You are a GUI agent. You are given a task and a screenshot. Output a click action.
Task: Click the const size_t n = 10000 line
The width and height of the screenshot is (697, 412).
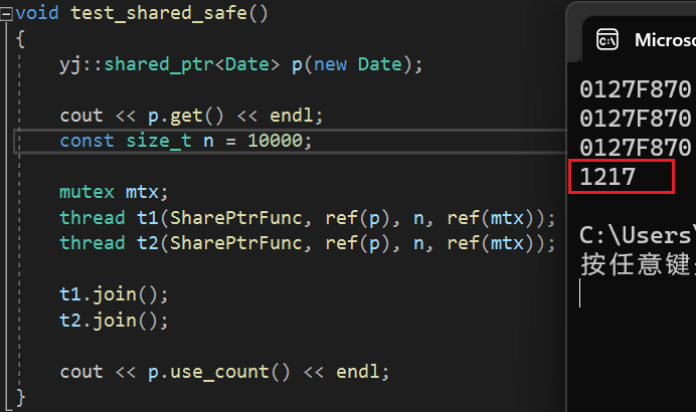(x=186, y=141)
